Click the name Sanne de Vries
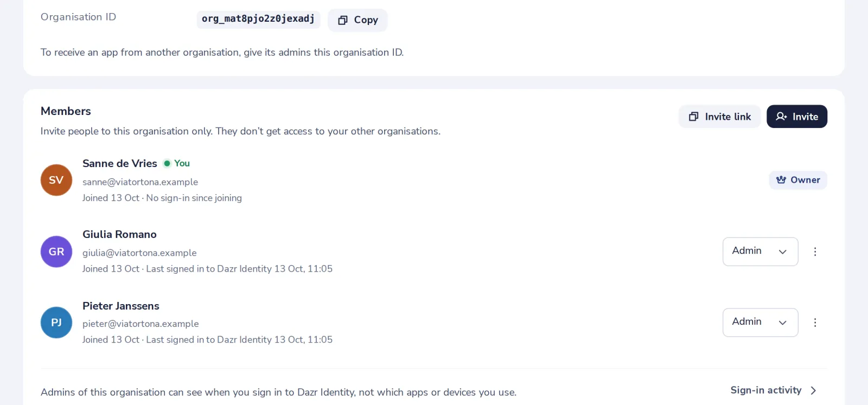 click(x=120, y=163)
